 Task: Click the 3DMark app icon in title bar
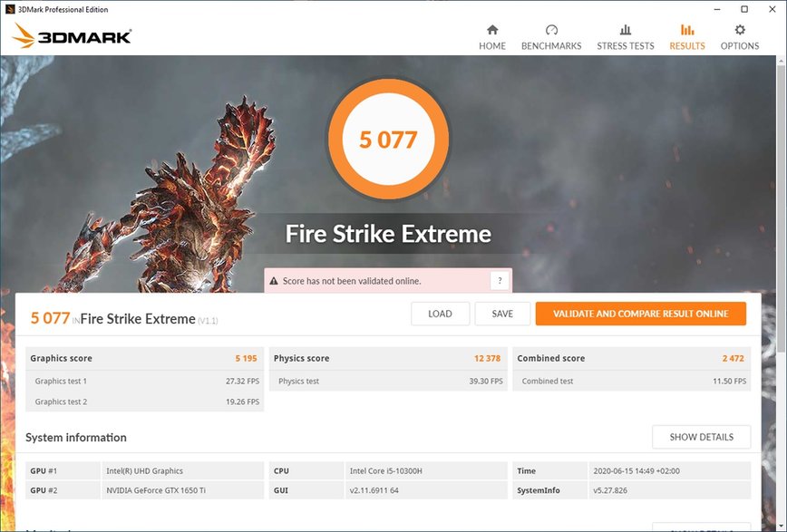10,9
